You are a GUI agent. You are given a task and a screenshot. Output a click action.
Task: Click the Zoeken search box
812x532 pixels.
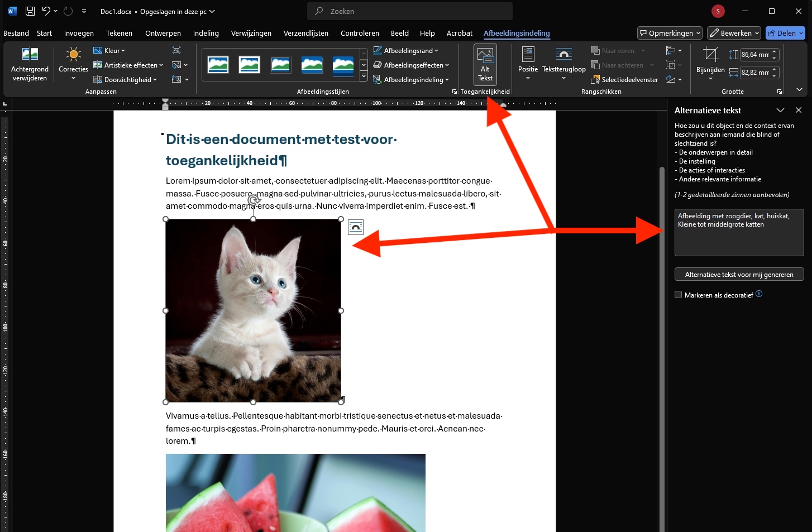tap(409, 11)
